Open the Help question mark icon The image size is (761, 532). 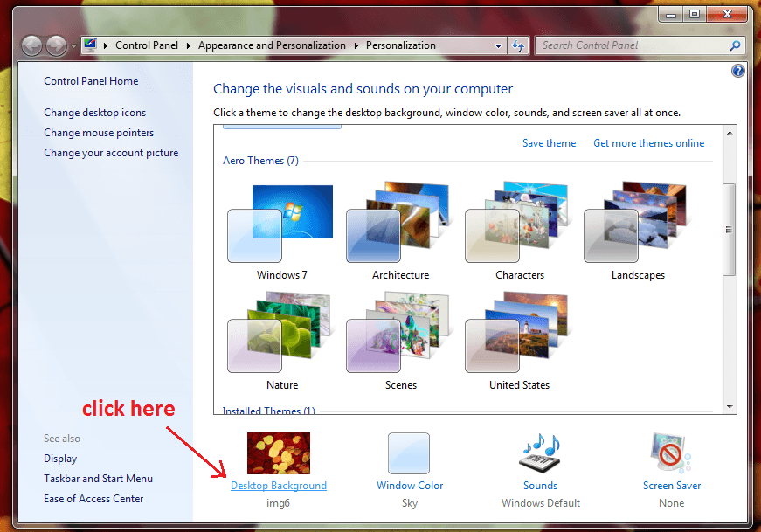click(x=737, y=72)
